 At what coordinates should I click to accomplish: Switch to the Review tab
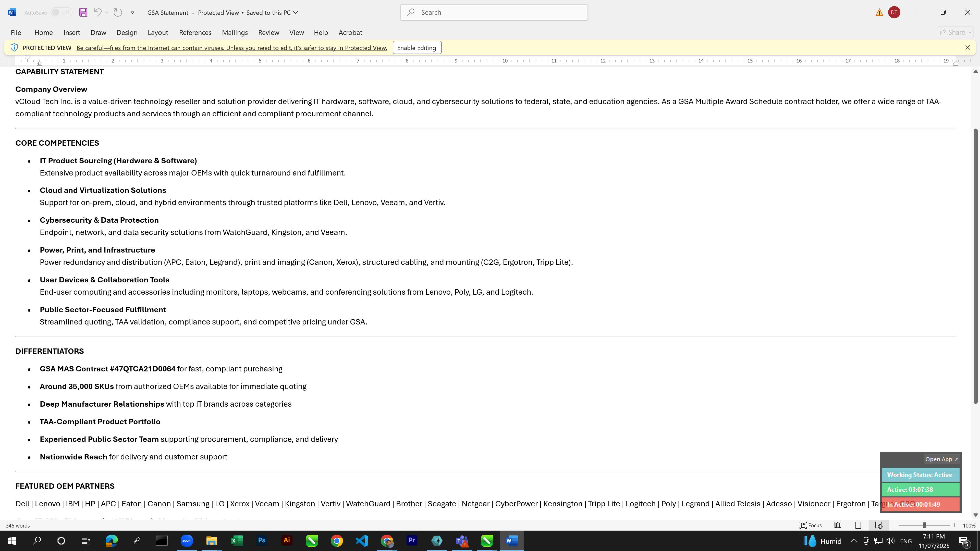coord(268,33)
